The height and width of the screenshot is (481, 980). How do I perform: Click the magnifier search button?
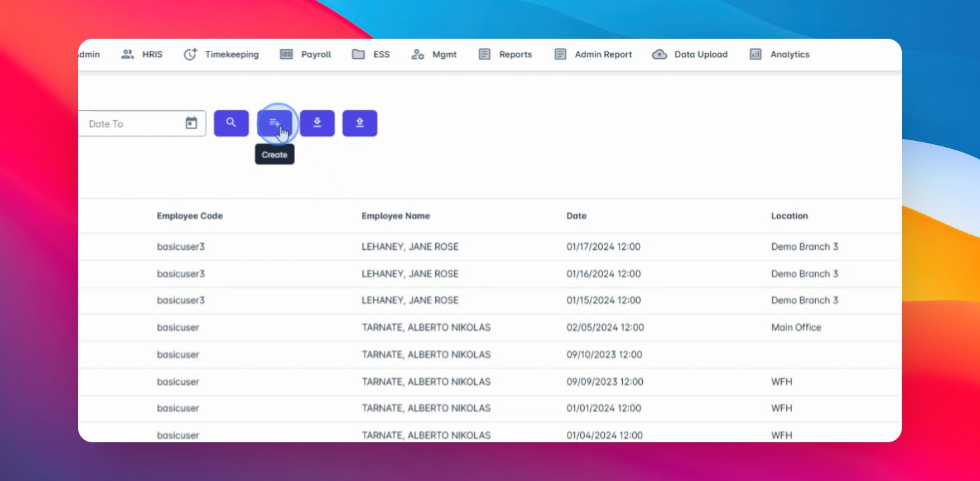231,124
